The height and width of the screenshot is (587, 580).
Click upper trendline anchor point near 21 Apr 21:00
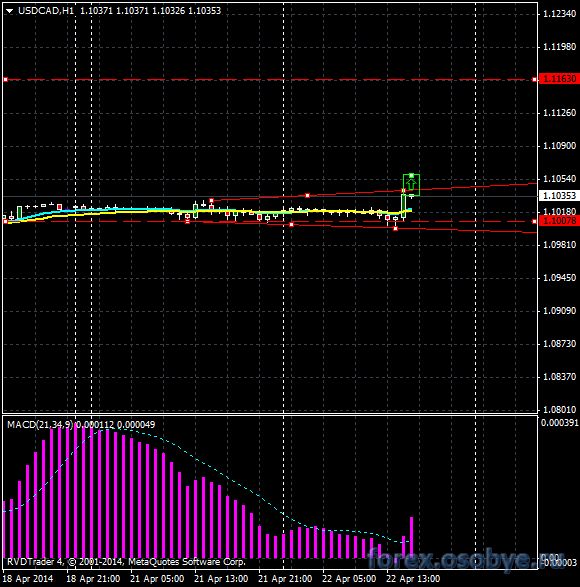[x=307, y=195]
